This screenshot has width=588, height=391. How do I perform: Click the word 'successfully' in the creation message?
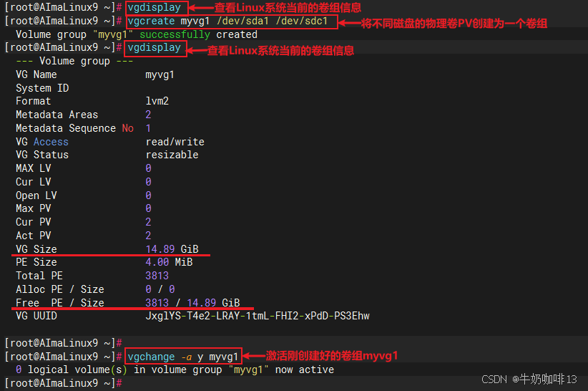175,34
